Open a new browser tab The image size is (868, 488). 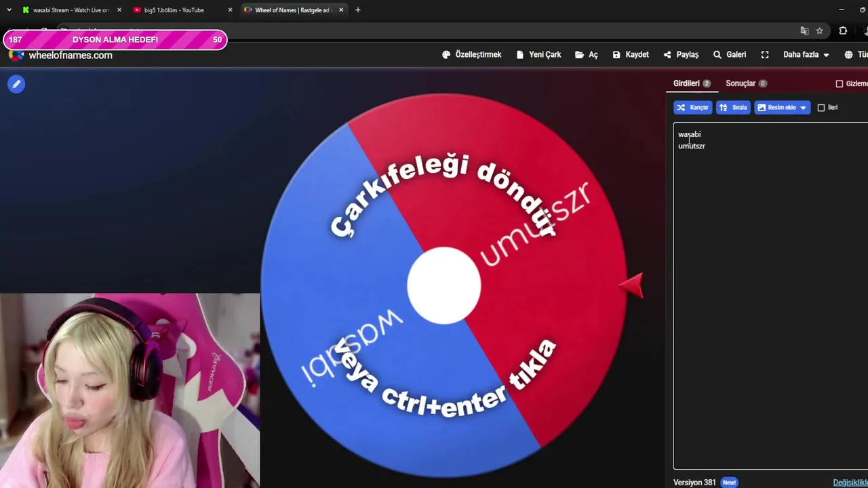pos(357,10)
